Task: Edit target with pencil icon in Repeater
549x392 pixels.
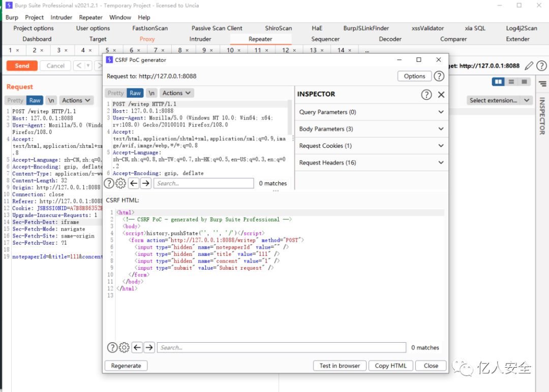Action: 529,66
